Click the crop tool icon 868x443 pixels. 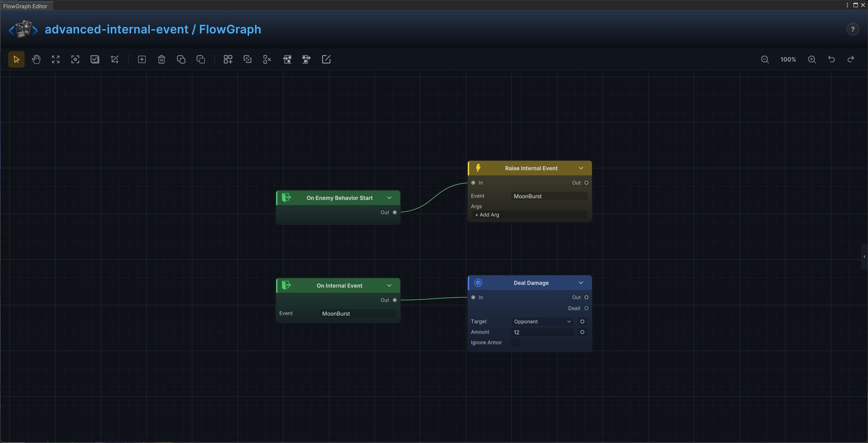pos(115,59)
